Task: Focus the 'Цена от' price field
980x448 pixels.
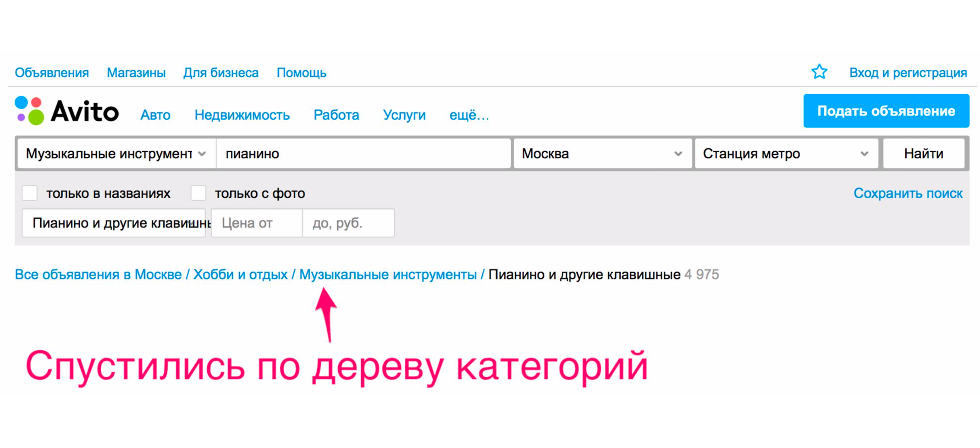Action: pyautogui.click(x=257, y=223)
